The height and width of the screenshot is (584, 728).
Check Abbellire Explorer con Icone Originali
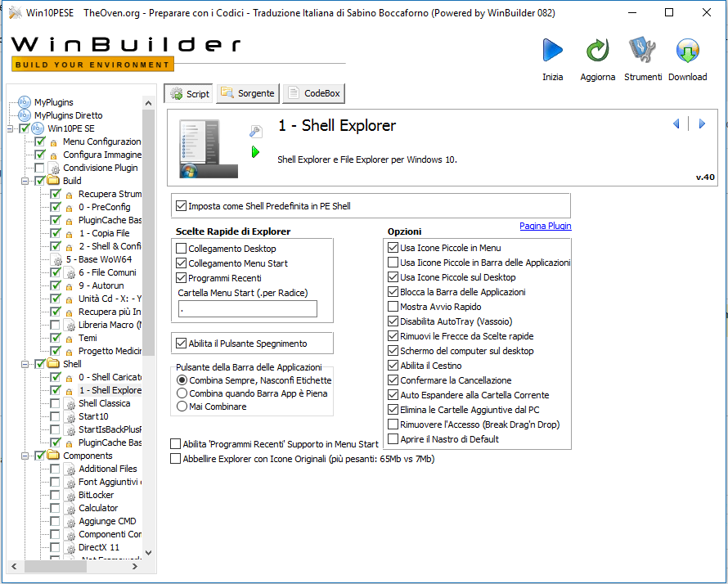175,459
